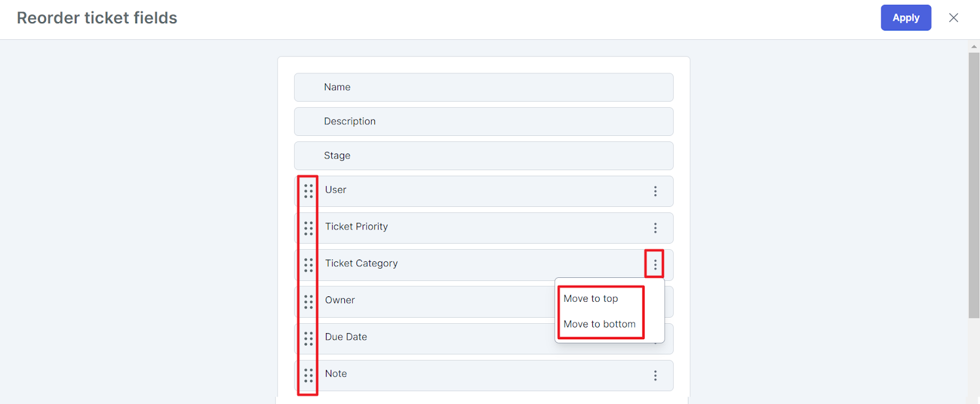Open the Ticket Priority three-dot menu
980x404 pixels.
(x=655, y=228)
